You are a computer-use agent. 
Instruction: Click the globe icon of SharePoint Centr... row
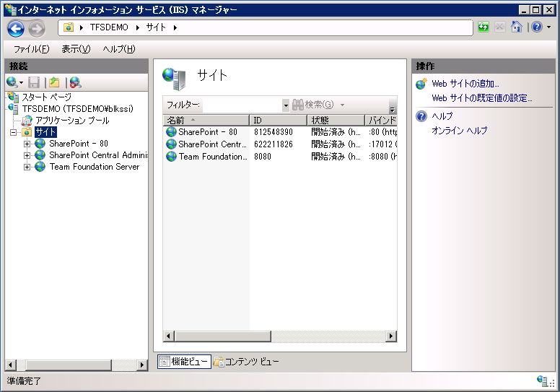pyautogui.click(x=172, y=144)
